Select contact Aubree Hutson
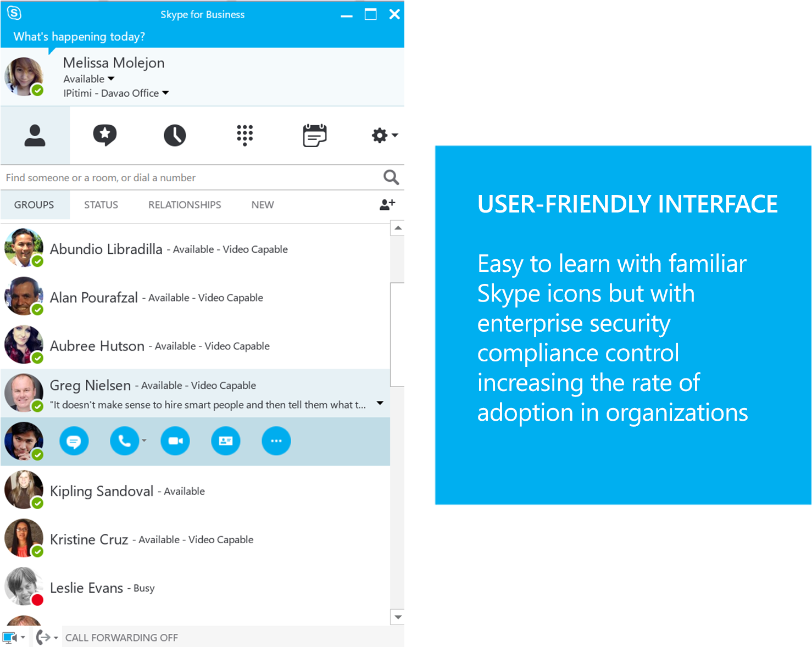Screen dimensions: 812x647 (195, 345)
